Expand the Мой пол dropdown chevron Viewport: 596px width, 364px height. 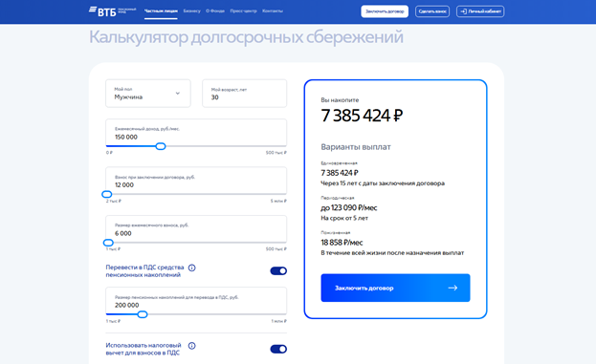tap(178, 94)
